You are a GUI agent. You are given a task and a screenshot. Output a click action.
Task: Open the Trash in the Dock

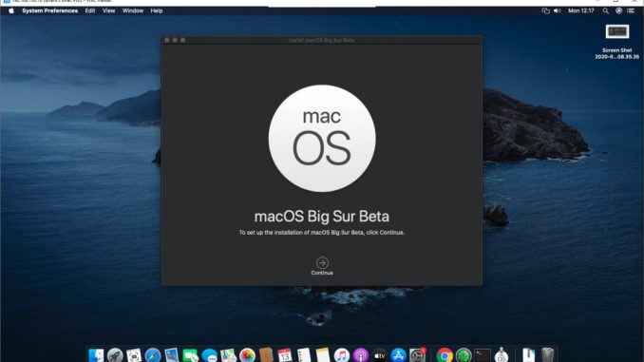pos(547,355)
